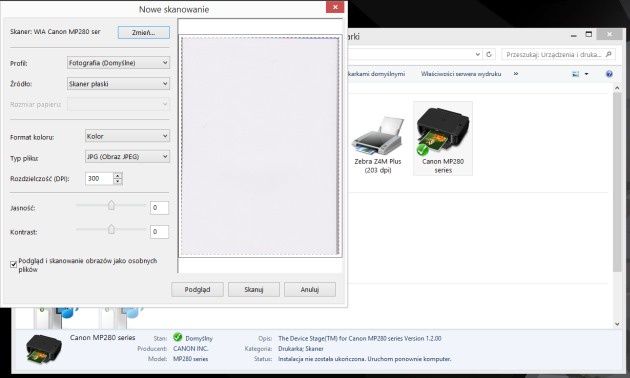Click the Anuluj button
Viewport: 630px width, 378px height.
click(310, 290)
